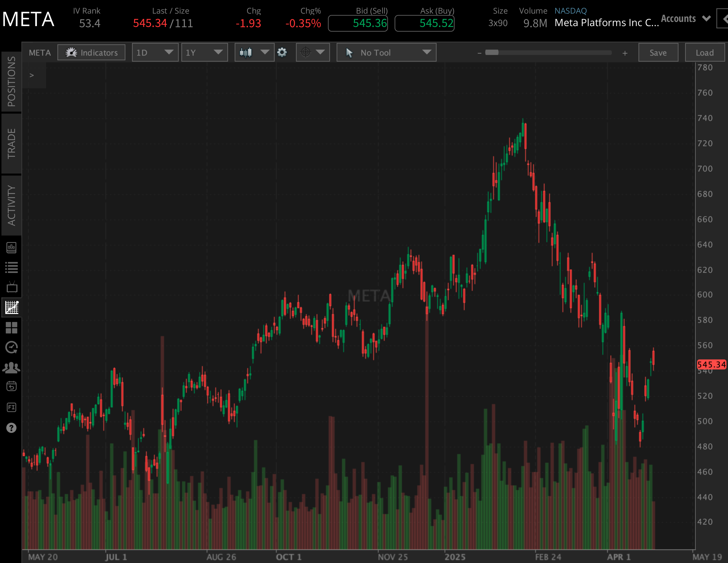The width and height of the screenshot is (728, 563).
Task: Open the 1Y time range dropdown
Action: pyautogui.click(x=204, y=52)
